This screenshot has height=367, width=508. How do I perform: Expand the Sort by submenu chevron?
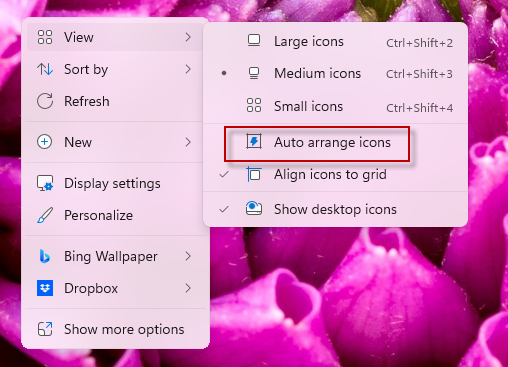click(188, 69)
